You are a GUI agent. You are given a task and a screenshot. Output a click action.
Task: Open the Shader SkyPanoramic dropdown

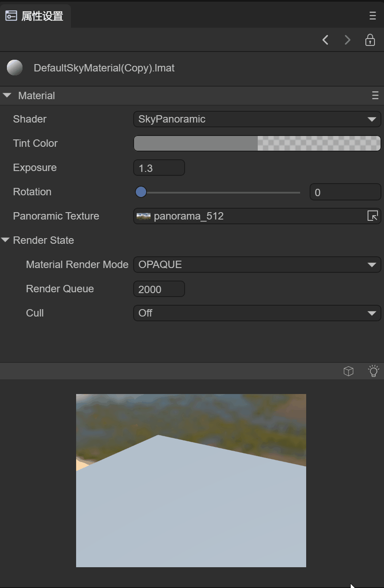point(257,119)
